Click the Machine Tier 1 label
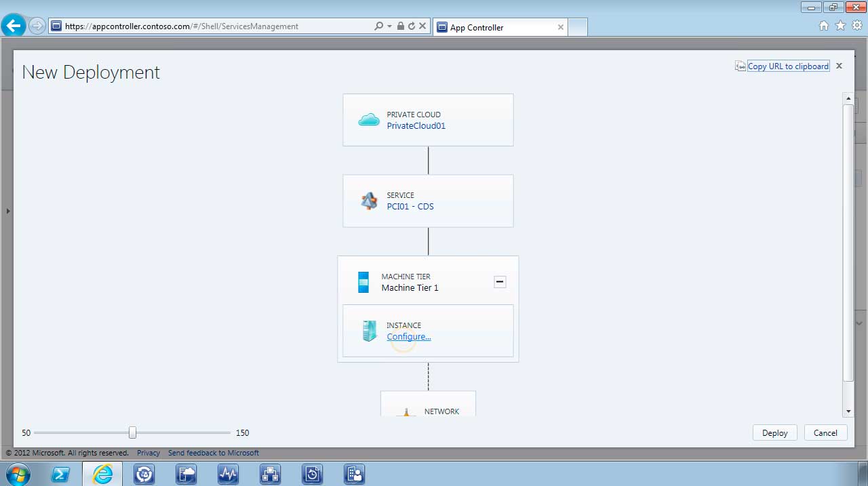Viewport: 868px width, 486px height. click(410, 287)
